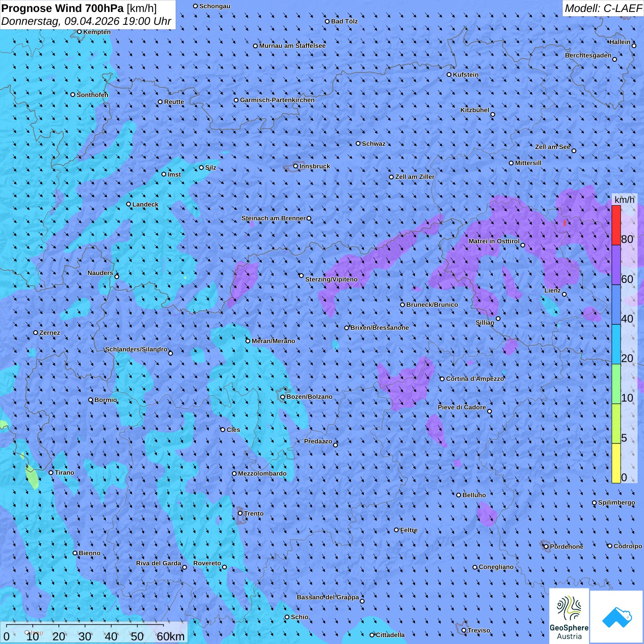Click the 'Bad Tölz' label
This screenshot has height=644, width=644.
(x=345, y=21)
